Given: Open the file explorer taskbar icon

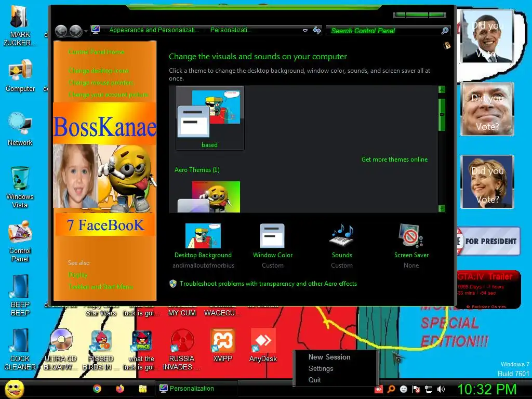Looking at the screenshot, I should [x=142, y=389].
